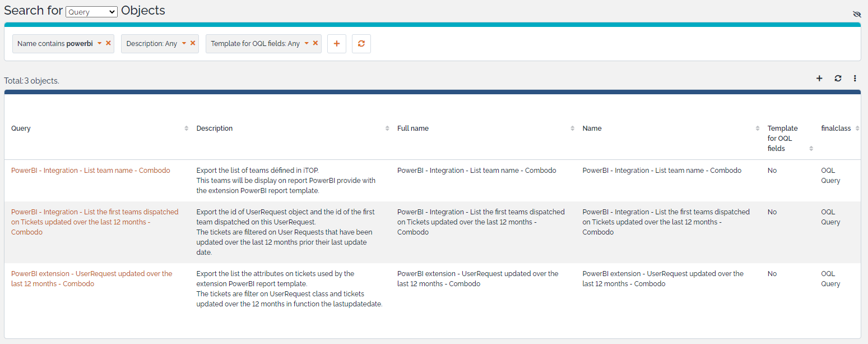The height and width of the screenshot is (344, 868).
Task: Remove the Template for OQL fields filter
Action: 315,43
